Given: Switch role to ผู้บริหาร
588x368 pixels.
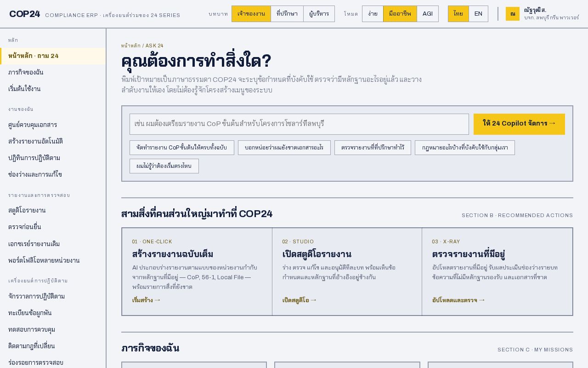Looking at the screenshot, I should (x=319, y=14).
